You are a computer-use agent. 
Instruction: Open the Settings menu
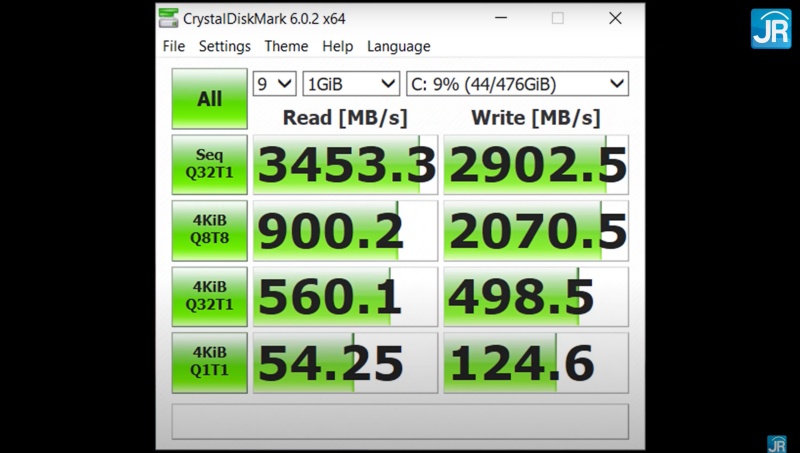[224, 46]
